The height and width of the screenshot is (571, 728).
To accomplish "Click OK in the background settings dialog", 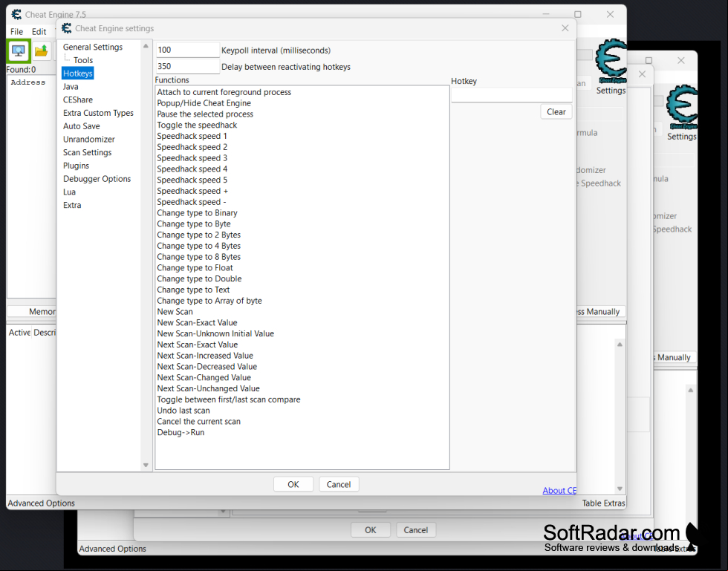I will (x=371, y=530).
